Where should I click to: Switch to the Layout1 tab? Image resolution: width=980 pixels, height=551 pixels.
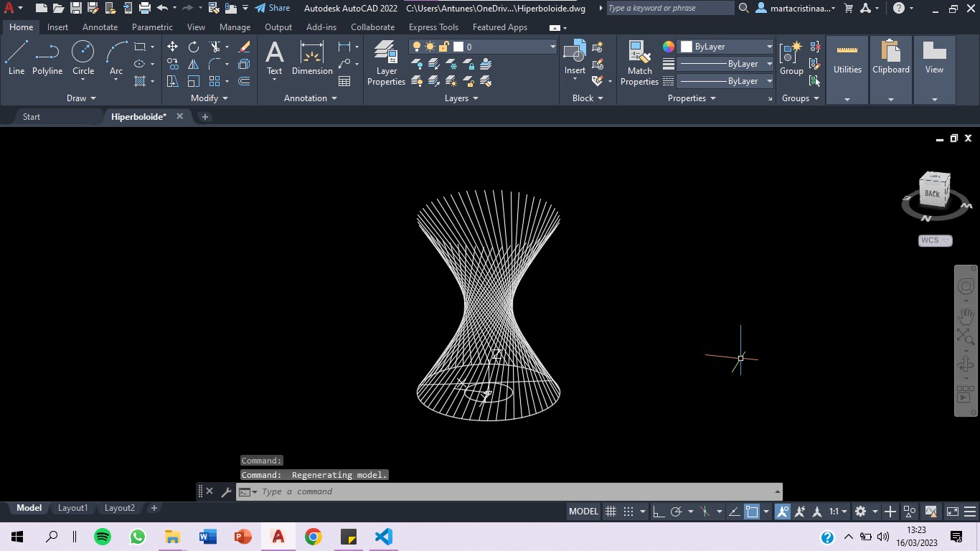point(72,508)
